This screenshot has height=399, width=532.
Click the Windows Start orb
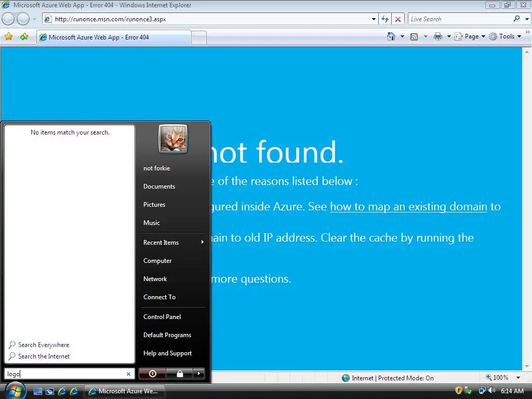click(x=15, y=390)
